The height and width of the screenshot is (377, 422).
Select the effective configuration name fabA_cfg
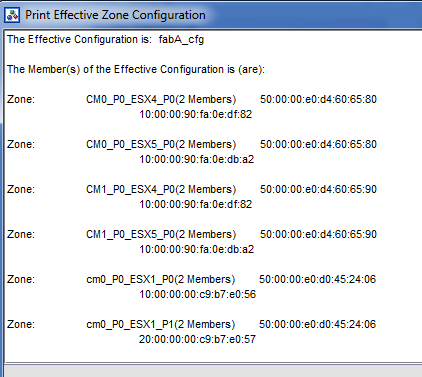pos(181,40)
